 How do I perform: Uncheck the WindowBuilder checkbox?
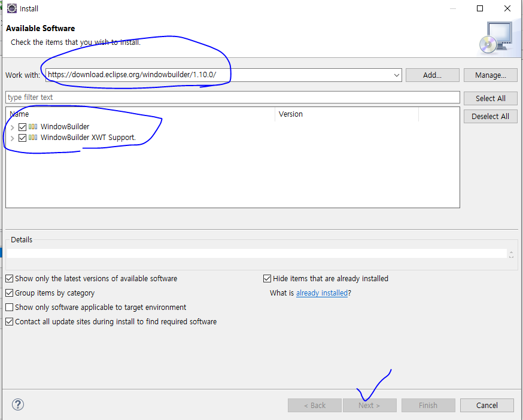pyautogui.click(x=22, y=127)
